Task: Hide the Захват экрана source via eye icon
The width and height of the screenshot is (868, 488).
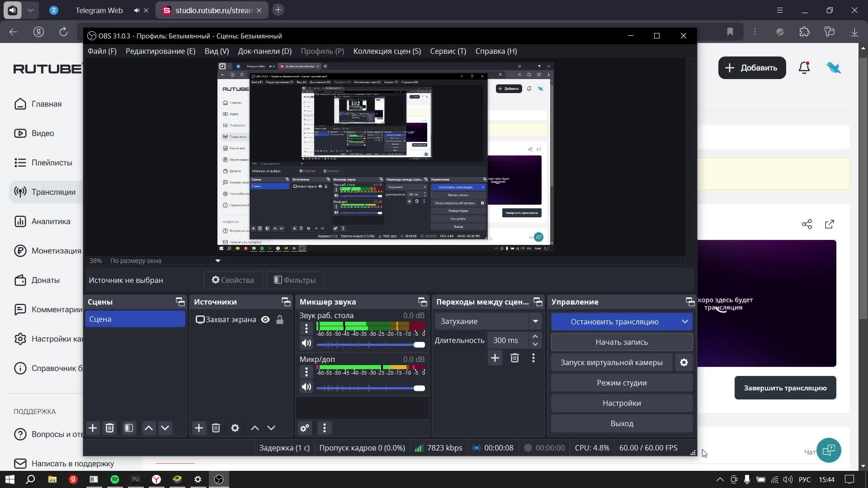Action: [265, 319]
